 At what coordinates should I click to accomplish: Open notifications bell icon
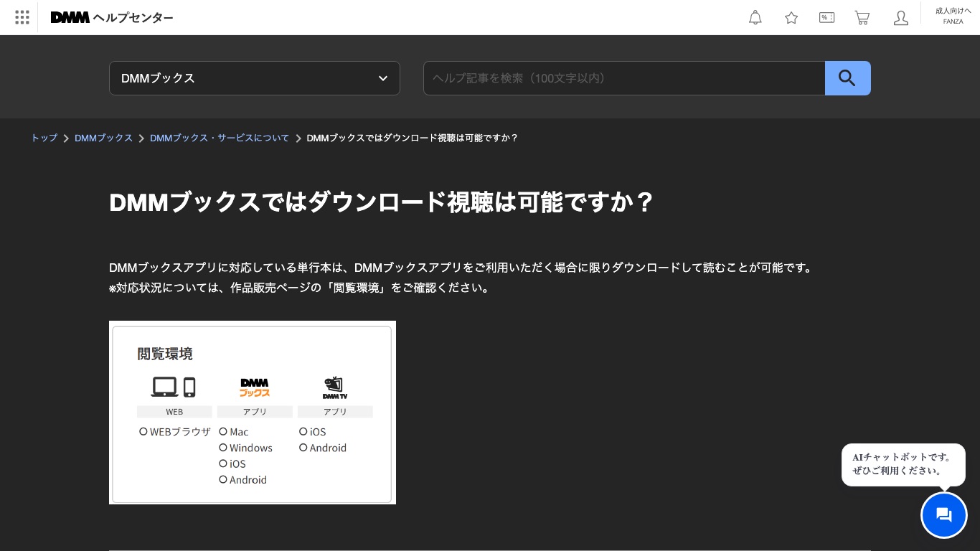tap(755, 18)
